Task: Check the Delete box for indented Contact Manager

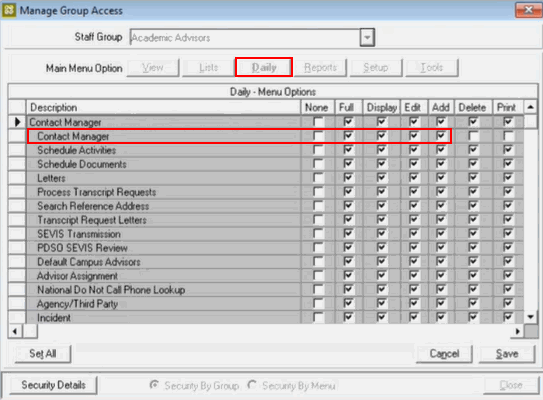Action: (473, 136)
